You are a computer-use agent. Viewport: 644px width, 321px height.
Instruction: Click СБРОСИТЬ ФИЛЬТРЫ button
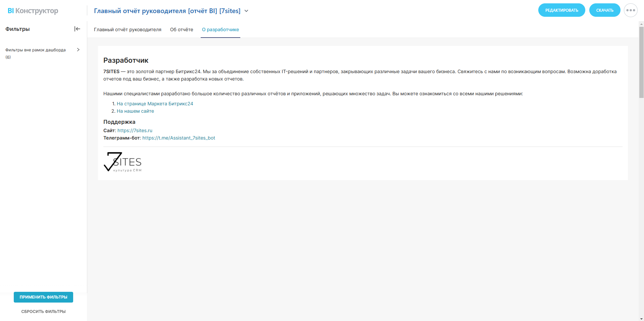(43, 312)
